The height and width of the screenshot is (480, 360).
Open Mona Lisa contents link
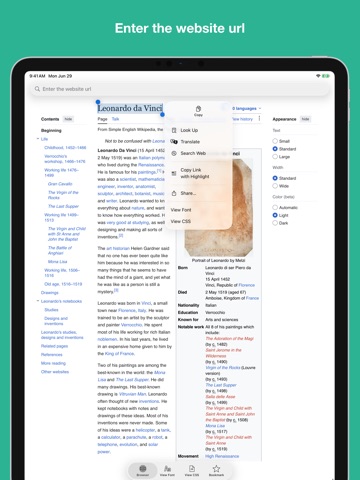[x=57, y=262]
